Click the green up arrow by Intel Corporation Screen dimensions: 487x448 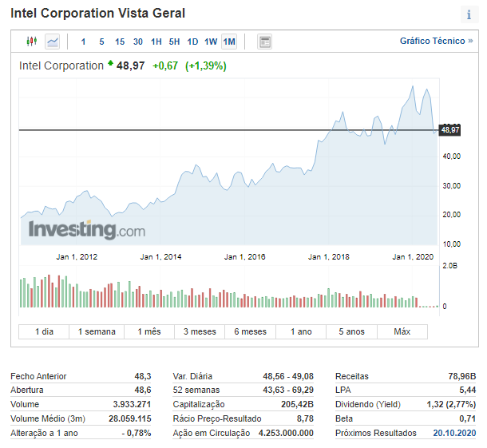pos(110,65)
